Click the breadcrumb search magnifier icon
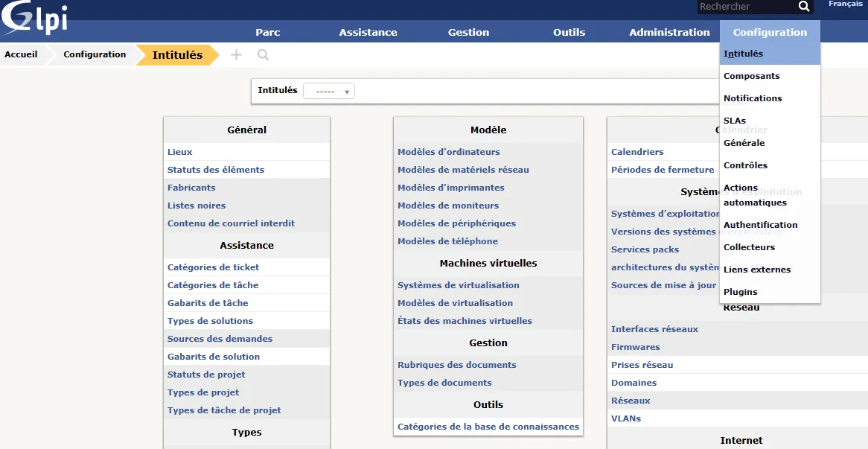 pyautogui.click(x=263, y=55)
